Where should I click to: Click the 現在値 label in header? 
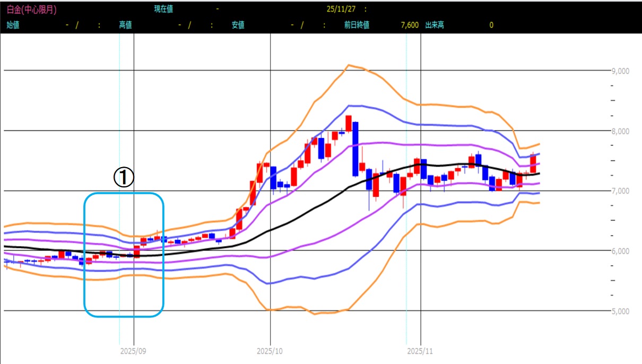[x=163, y=9]
